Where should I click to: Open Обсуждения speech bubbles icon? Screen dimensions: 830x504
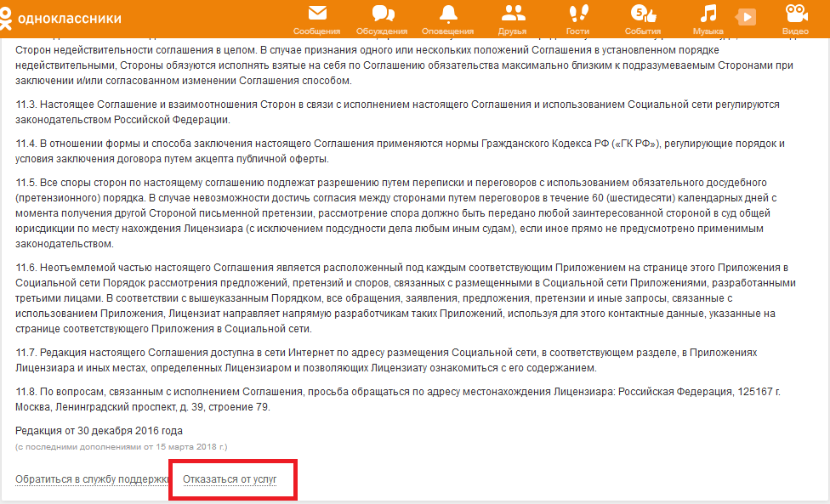pyautogui.click(x=382, y=14)
